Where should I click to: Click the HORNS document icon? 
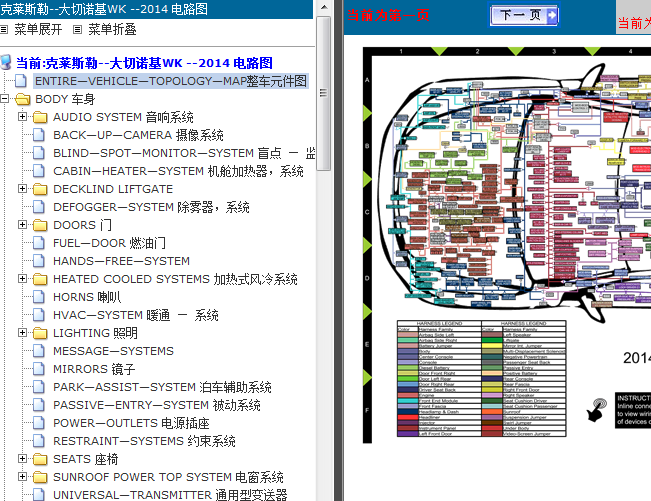tap(39, 297)
